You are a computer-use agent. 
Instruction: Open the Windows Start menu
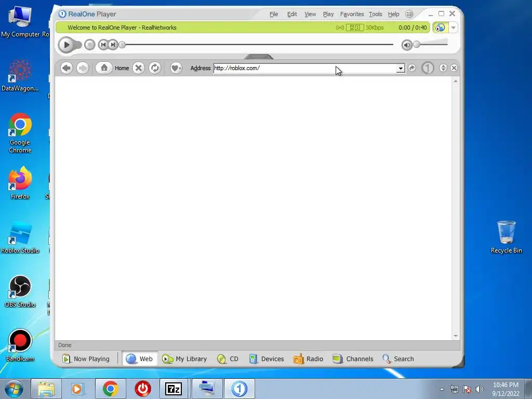[x=14, y=389]
